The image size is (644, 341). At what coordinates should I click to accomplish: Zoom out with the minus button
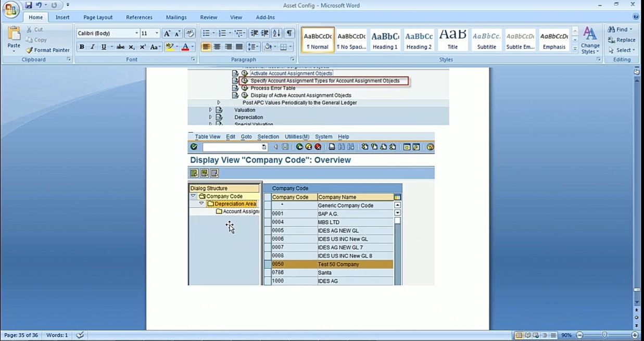(x=579, y=335)
